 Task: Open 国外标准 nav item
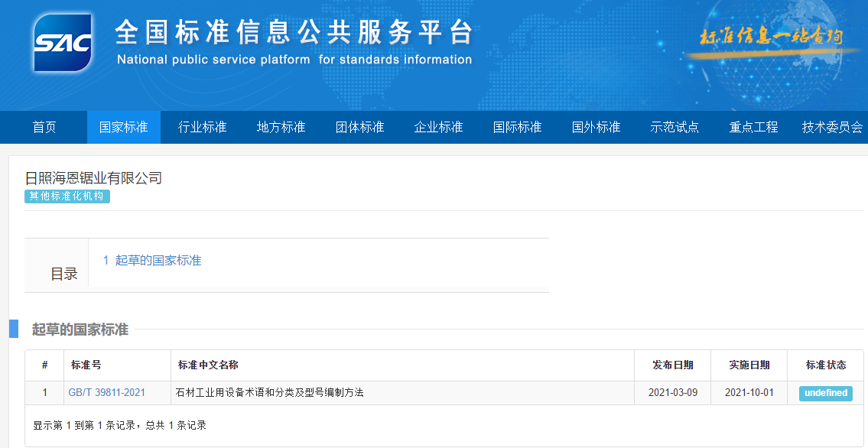[x=596, y=127]
